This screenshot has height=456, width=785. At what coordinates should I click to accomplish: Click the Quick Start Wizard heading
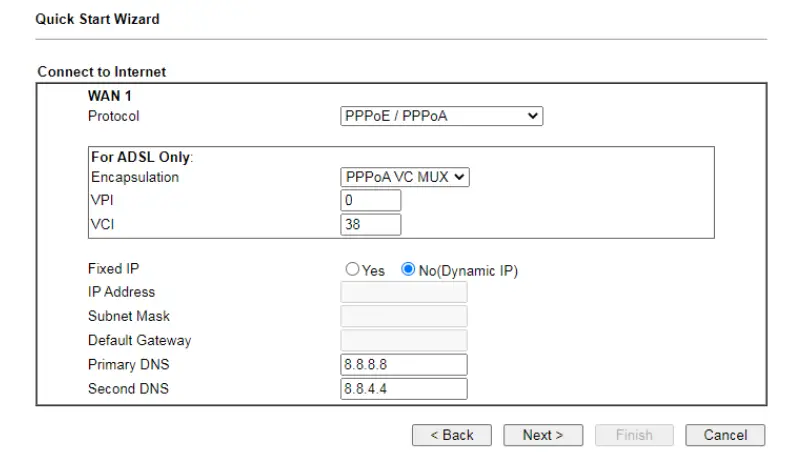[x=97, y=19]
